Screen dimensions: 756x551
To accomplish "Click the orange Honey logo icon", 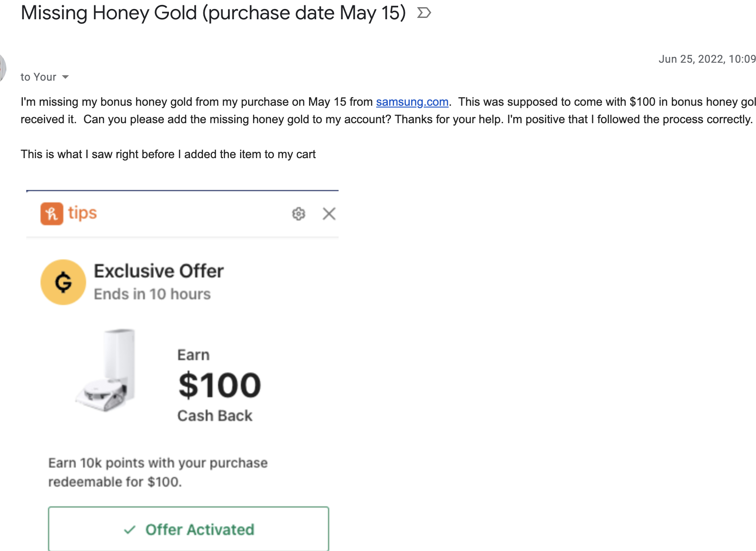I will click(52, 214).
